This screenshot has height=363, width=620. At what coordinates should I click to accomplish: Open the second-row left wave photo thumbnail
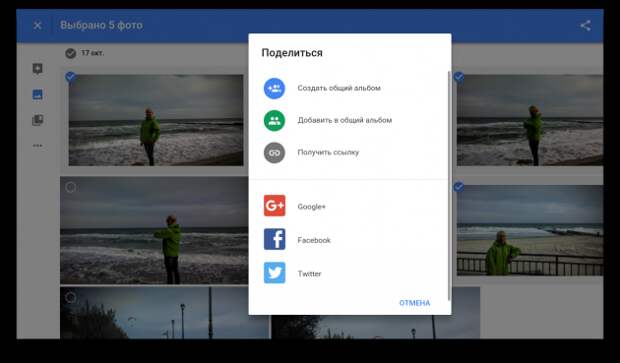tap(154, 230)
